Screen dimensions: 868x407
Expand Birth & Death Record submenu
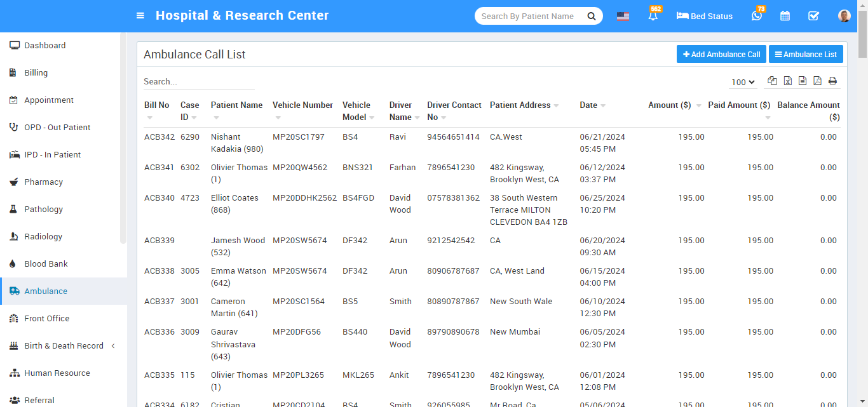[64, 346]
